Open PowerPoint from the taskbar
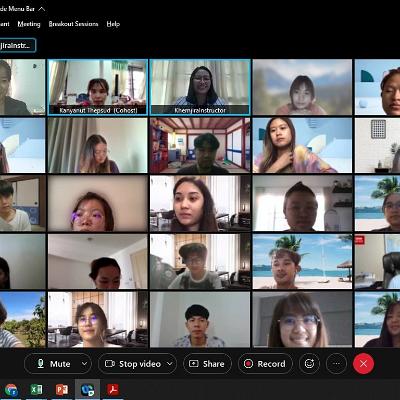 62,390
